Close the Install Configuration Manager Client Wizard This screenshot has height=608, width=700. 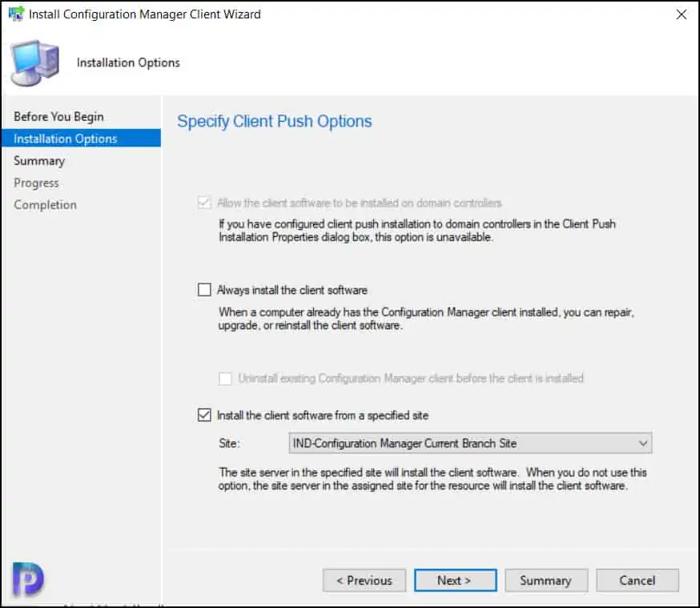coord(681,14)
